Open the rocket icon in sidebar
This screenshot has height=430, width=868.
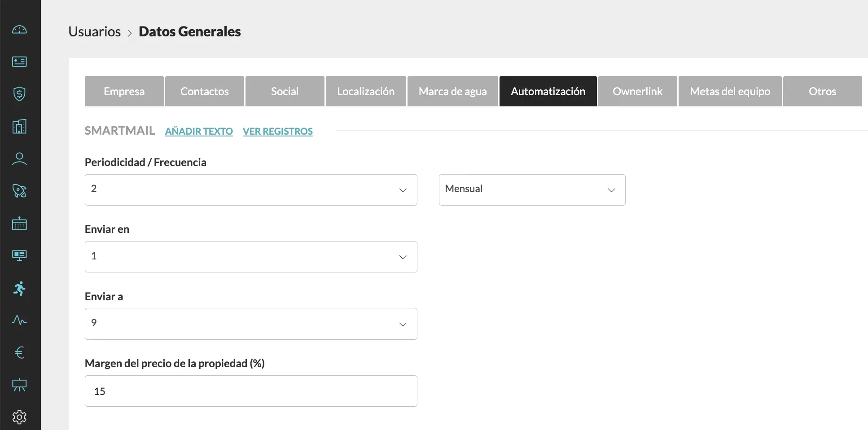click(19, 191)
